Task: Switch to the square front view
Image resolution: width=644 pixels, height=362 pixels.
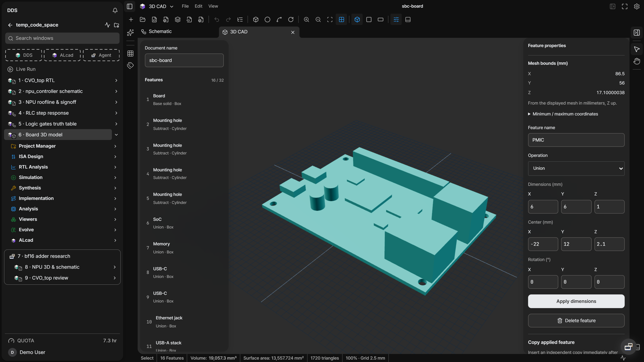Action: 369,20
